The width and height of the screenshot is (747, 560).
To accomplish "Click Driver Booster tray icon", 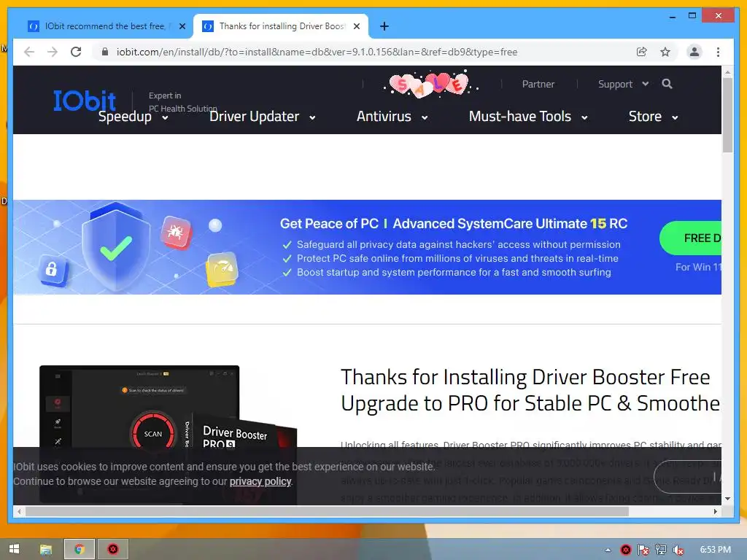I will [626, 550].
